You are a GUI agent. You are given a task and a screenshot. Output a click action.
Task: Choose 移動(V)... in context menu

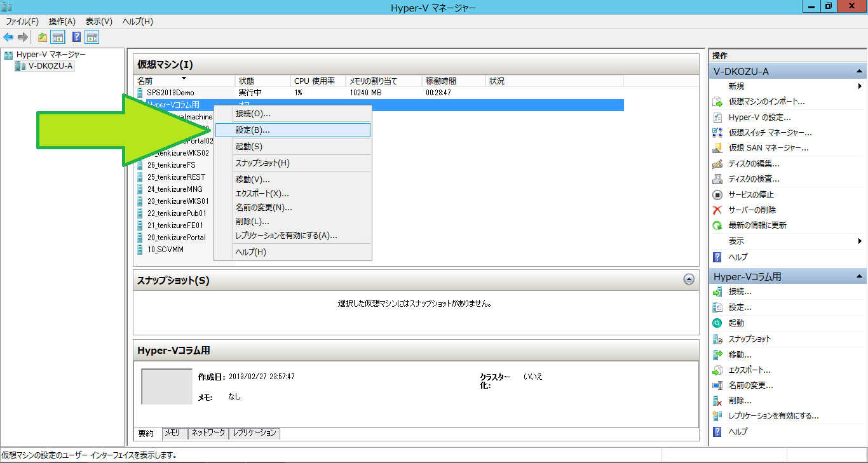click(x=293, y=180)
